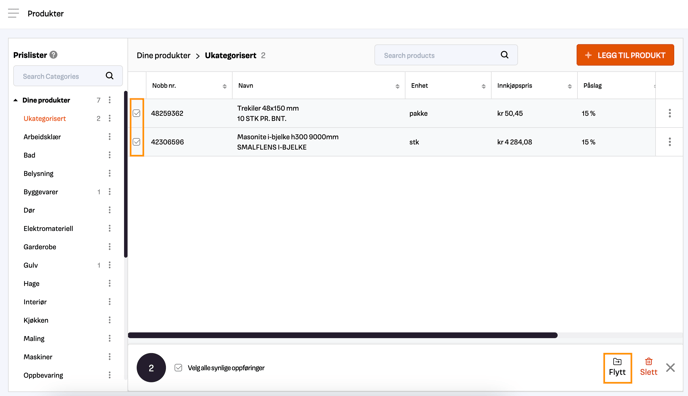Uncheck the checkbox for product 42306596
Screen dimensions: 688x396
[x=136, y=142]
